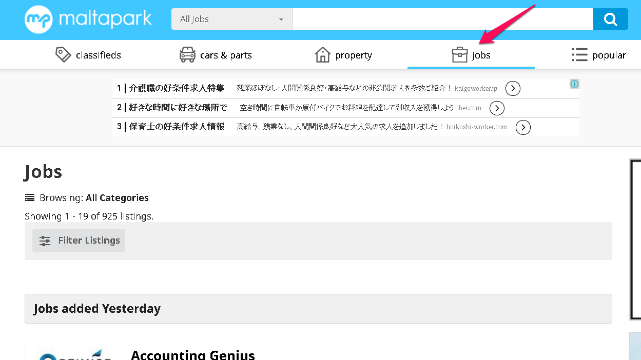Open All Categories browsing link
This screenshot has height=360, width=641.
(117, 198)
